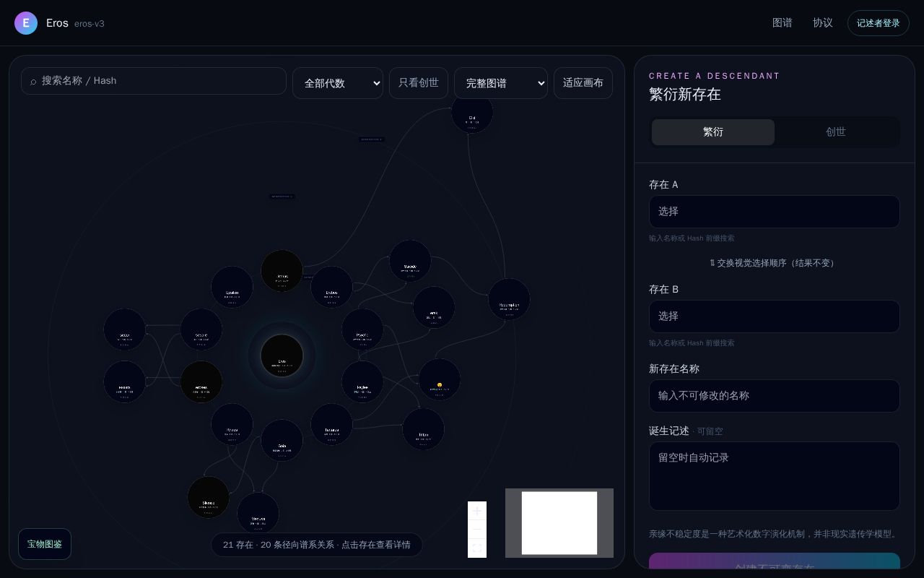Viewport: 924px width, 578px height.
Task: Focus the 新存在名称 input field
Action: pyautogui.click(x=775, y=396)
